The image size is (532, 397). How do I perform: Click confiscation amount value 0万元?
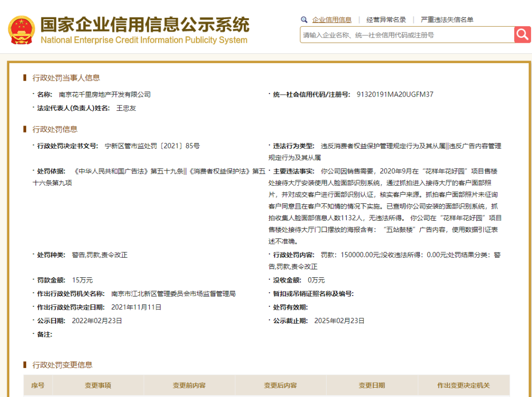(x=316, y=280)
